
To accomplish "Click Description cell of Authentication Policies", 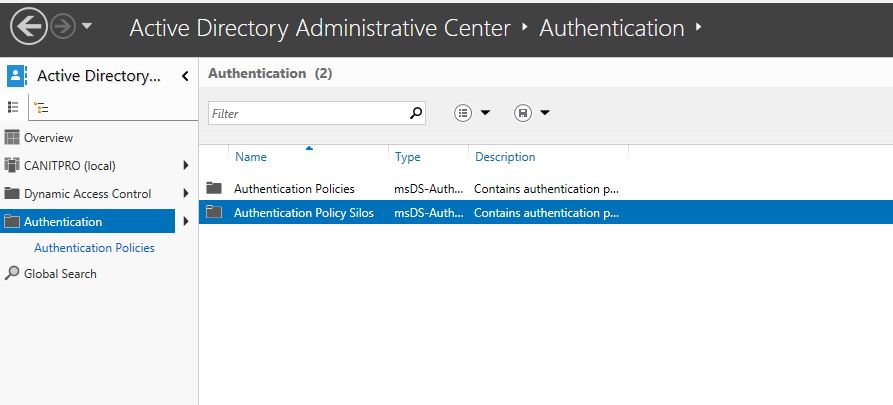I will (x=546, y=189).
